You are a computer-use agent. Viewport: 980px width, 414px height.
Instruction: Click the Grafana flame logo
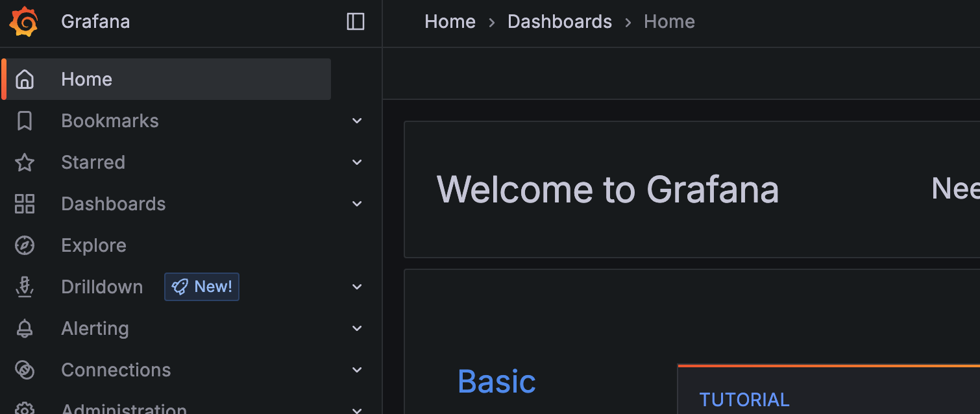click(24, 21)
